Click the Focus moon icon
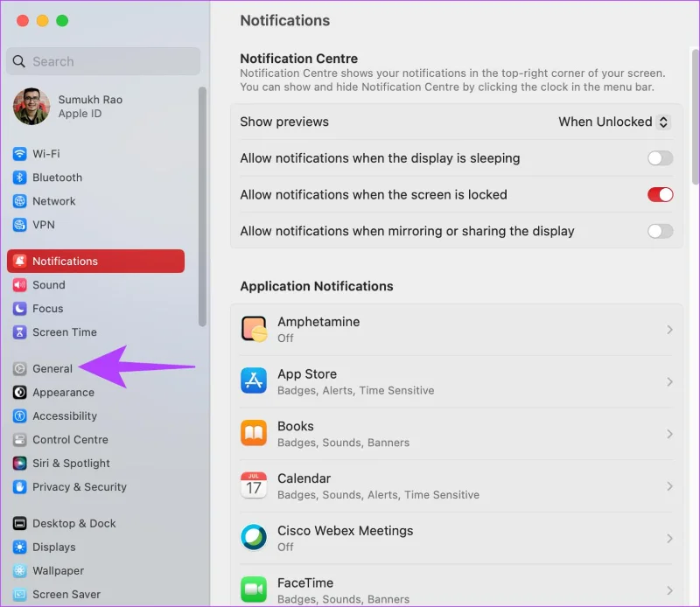Image resolution: width=700 pixels, height=607 pixels. 19,309
